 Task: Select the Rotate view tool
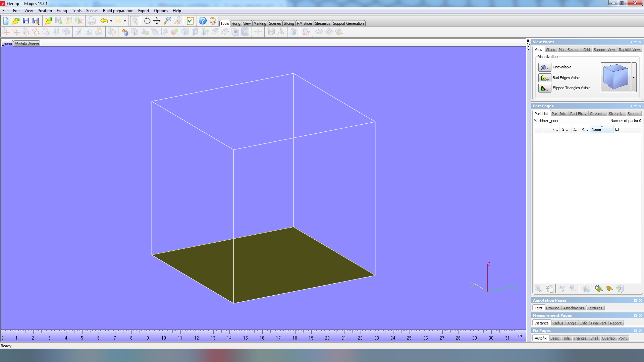pyautogui.click(x=147, y=21)
